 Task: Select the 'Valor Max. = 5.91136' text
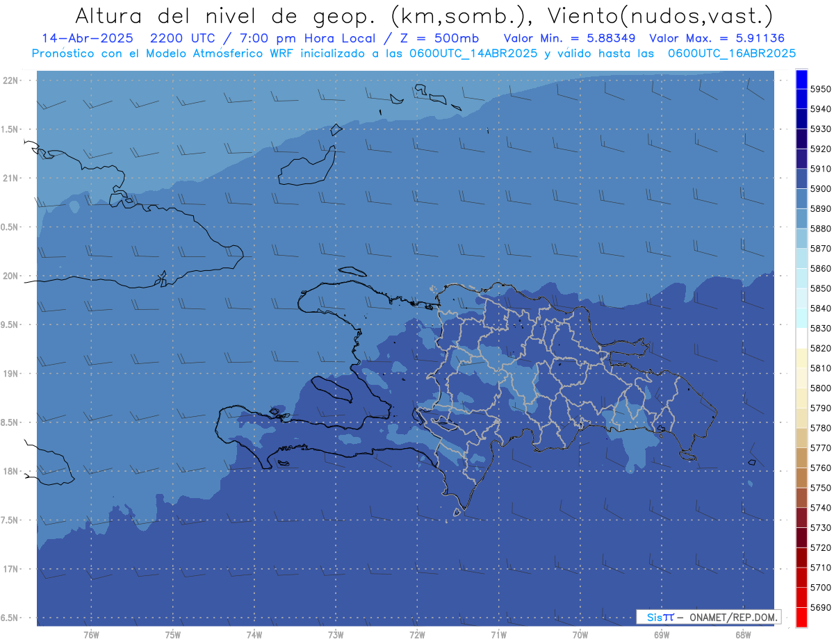[717, 38]
